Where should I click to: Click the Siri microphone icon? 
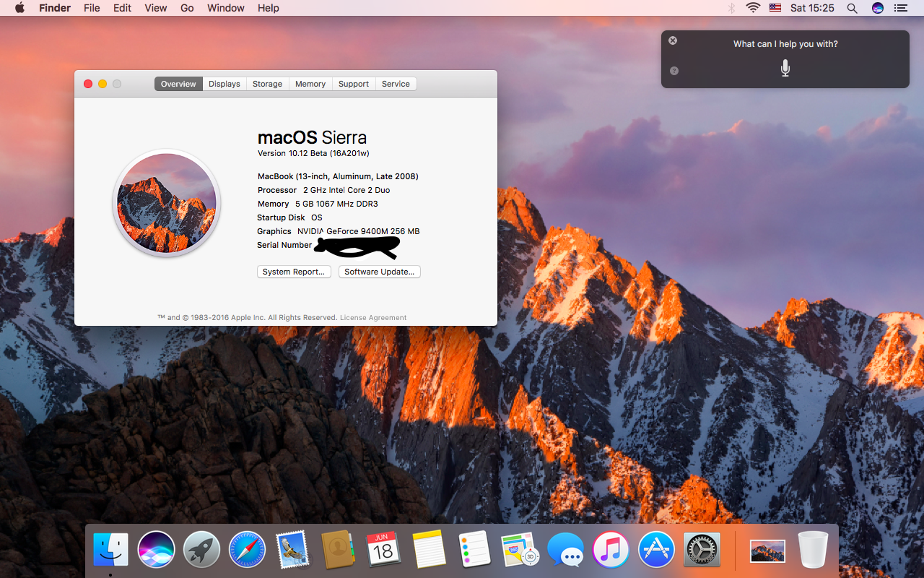coord(785,68)
